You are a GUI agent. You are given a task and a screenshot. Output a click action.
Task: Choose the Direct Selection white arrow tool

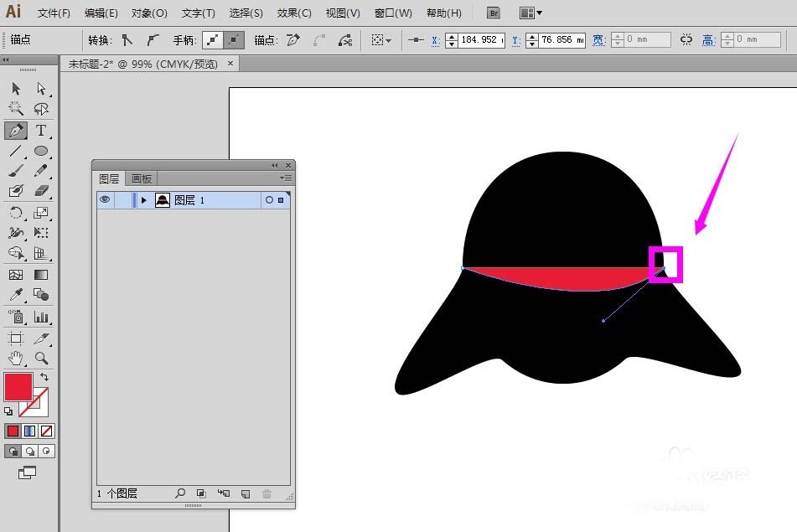point(40,89)
